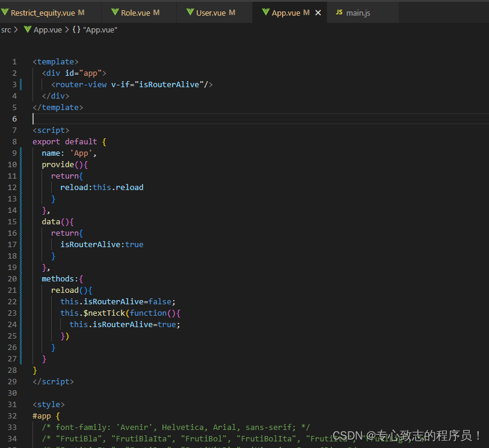Click the #app { selector line
The width and height of the screenshot is (489, 448).
pos(46,416)
